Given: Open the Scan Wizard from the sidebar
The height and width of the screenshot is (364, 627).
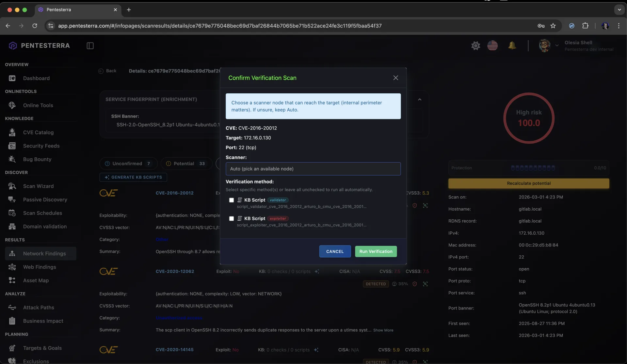Looking at the screenshot, I should coord(38,186).
